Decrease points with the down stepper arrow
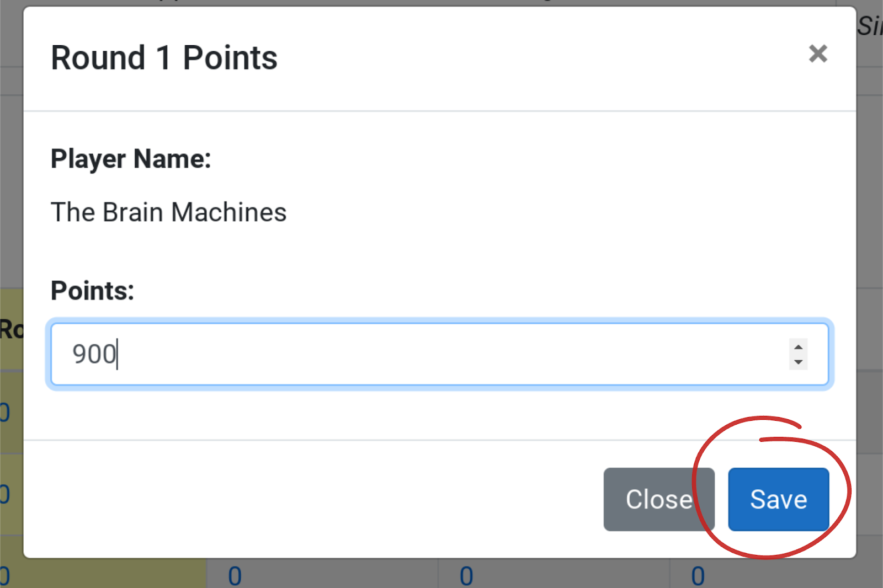The height and width of the screenshot is (588, 883). pyautogui.click(x=798, y=362)
